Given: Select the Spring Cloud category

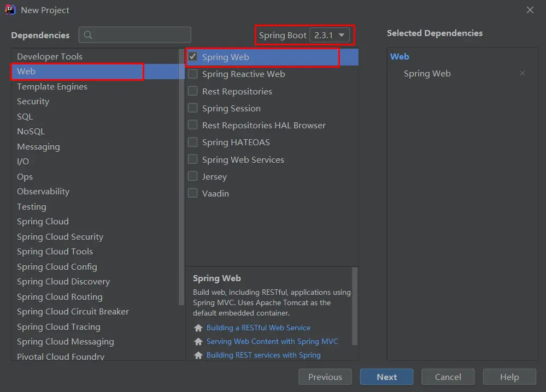Looking at the screenshot, I should [95, 222].
